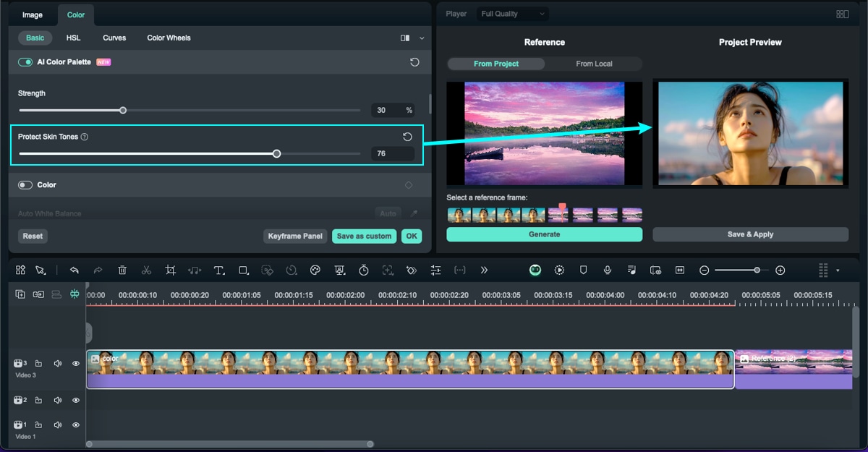Confirm with the OK button
868x452 pixels.
(412, 236)
